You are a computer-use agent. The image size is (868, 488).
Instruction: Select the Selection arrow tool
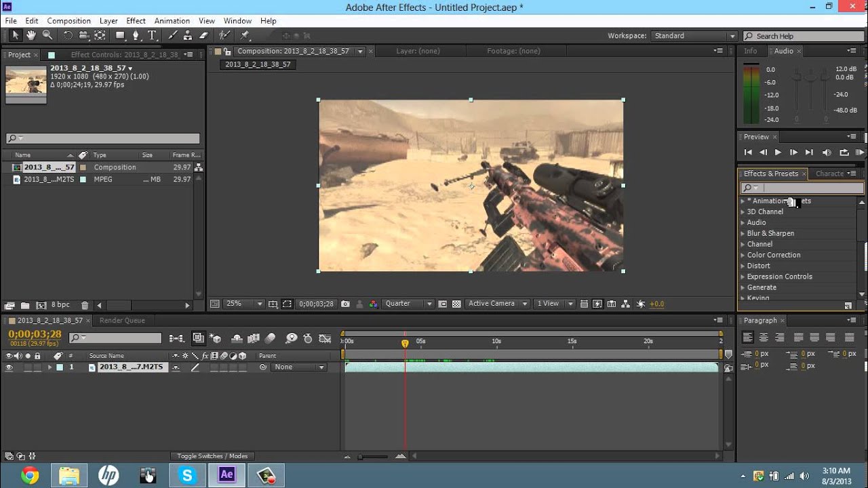tap(15, 35)
